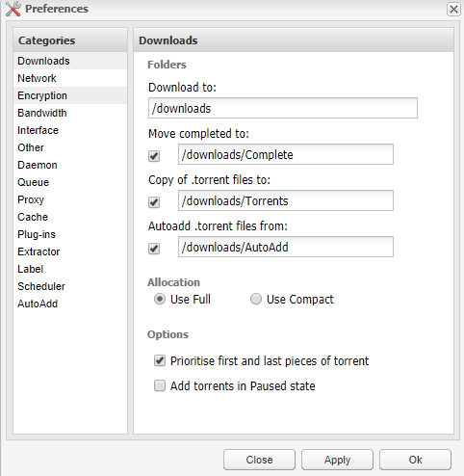Click the Download to path field
Viewport: 464px width, 476px height.
(x=283, y=108)
